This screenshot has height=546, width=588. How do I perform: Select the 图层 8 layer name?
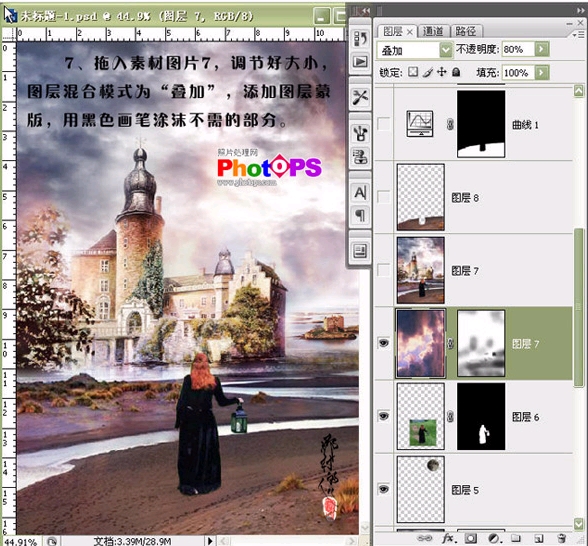[465, 198]
